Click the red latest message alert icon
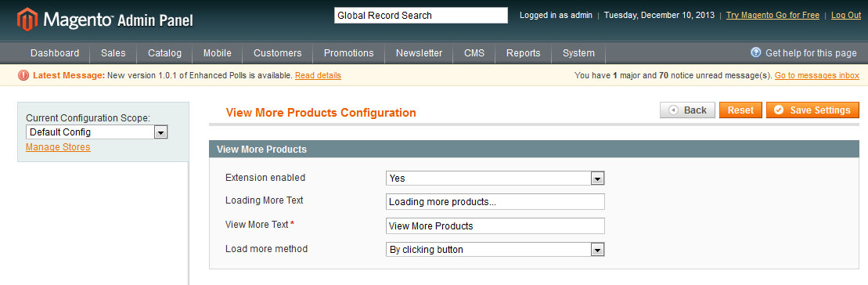Screen dimensions: 868x285 [23, 75]
